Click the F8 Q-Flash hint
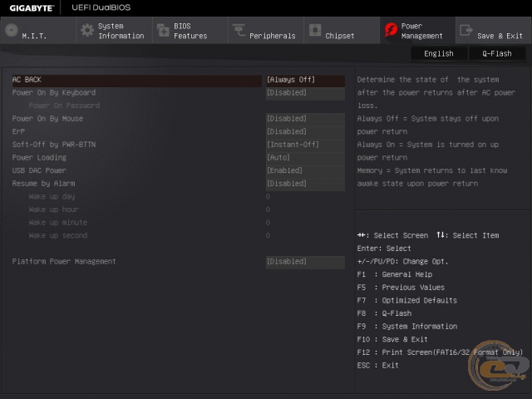Viewport: 532px width, 399px height. [x=384, y=313]
